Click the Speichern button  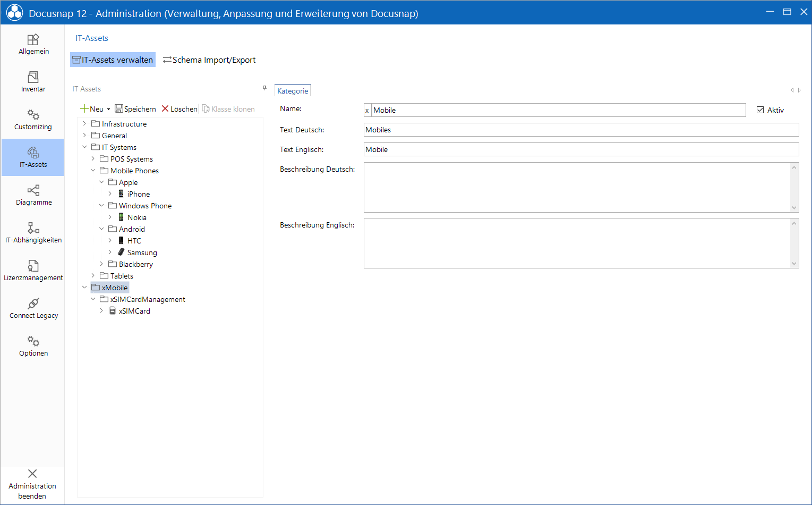click(x=135, y=109)
